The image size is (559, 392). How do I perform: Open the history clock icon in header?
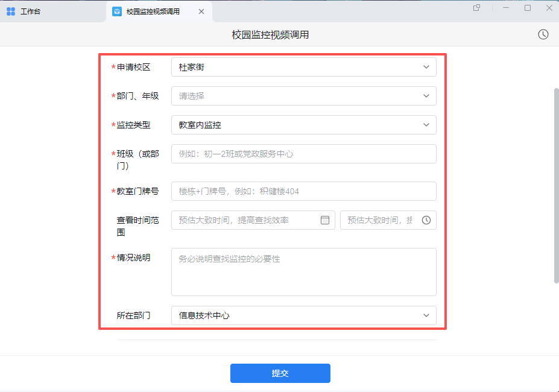(x=543, y=34)
